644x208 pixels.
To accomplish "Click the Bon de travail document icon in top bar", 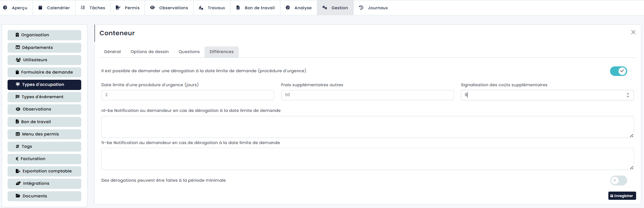I will pyautogui.click(x=238, y=8).
